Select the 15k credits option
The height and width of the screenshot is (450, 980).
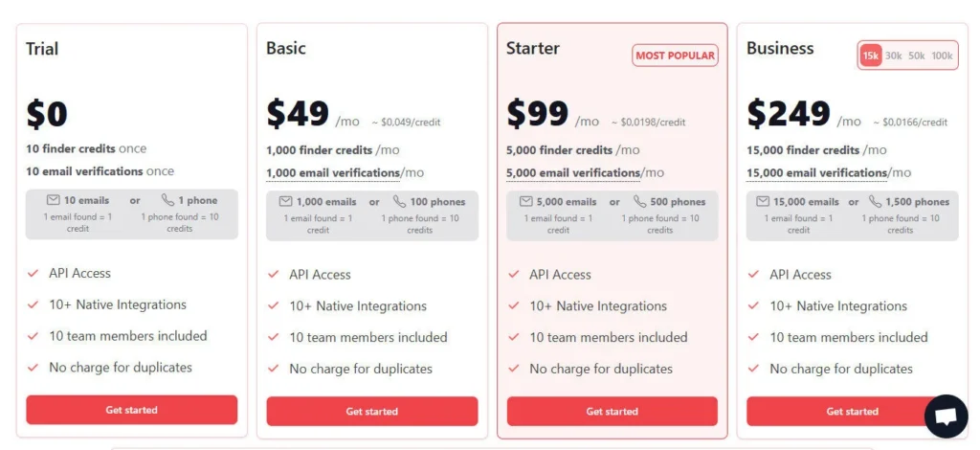(x=870, y=56)
